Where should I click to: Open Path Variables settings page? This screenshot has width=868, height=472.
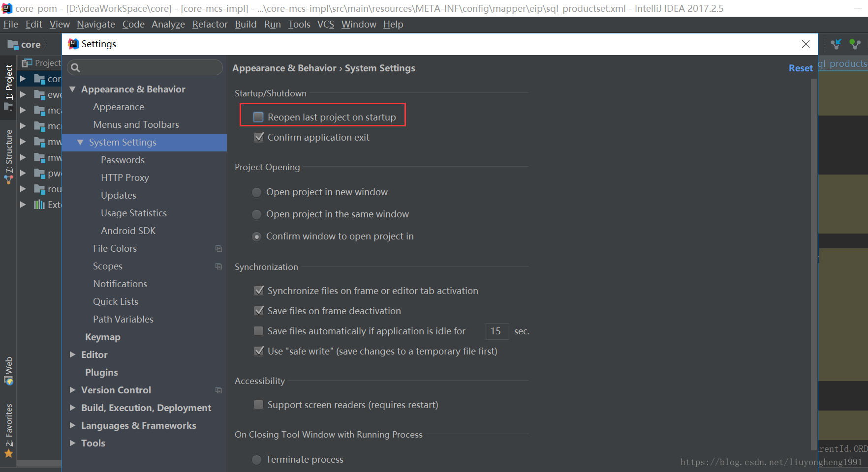tap(123, 319)
